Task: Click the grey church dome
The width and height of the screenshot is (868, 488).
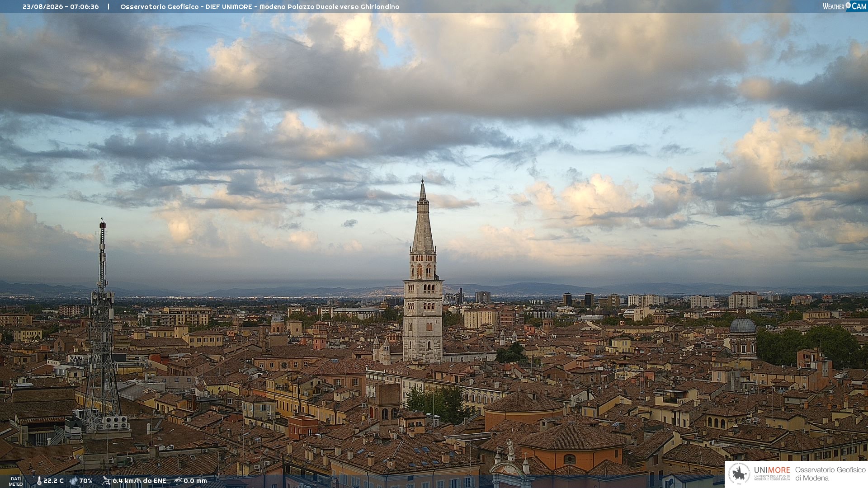Action: pyautogui.click(x=742, y=324)
